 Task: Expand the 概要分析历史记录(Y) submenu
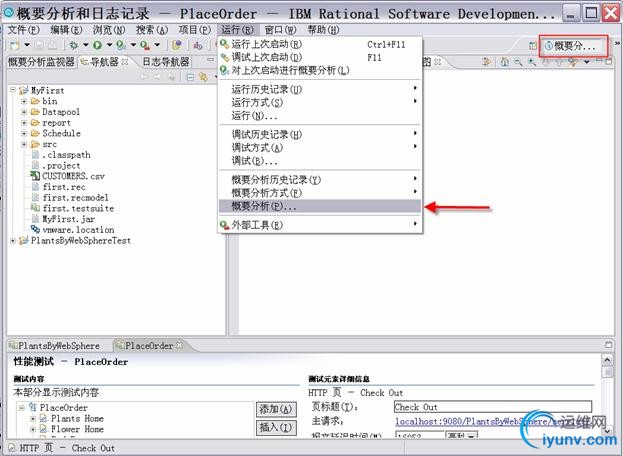tap(320, 180)
